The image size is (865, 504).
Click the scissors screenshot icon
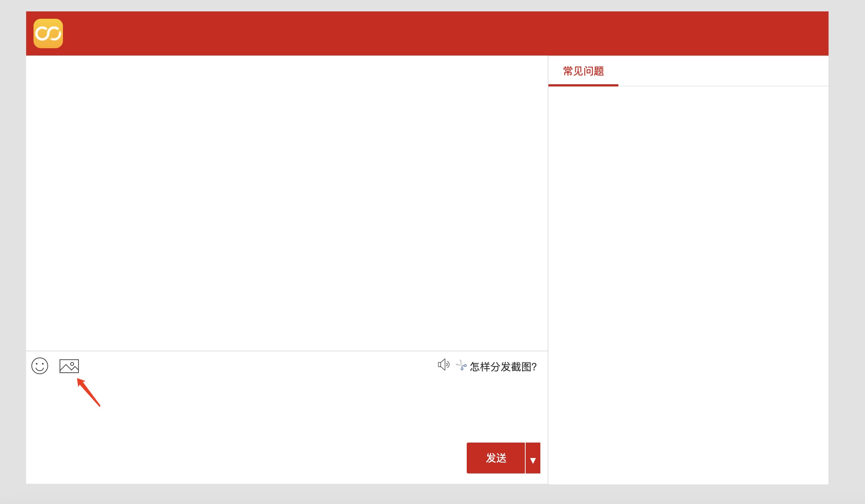(x=461, y=366)
